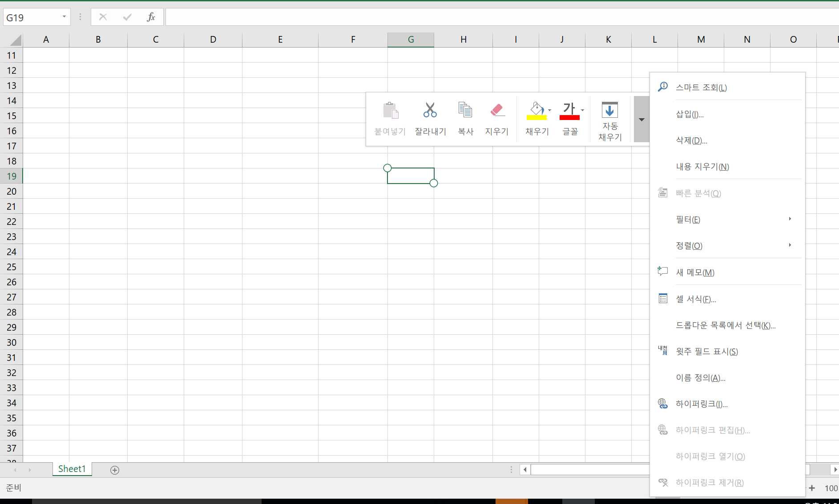Open the fill color dropdown arrow

pos(550,110)
